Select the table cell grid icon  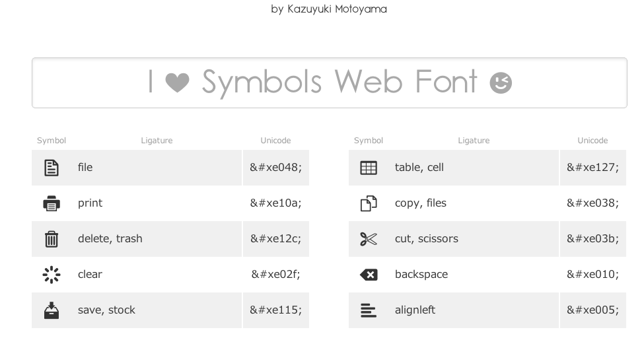[369, 168]
